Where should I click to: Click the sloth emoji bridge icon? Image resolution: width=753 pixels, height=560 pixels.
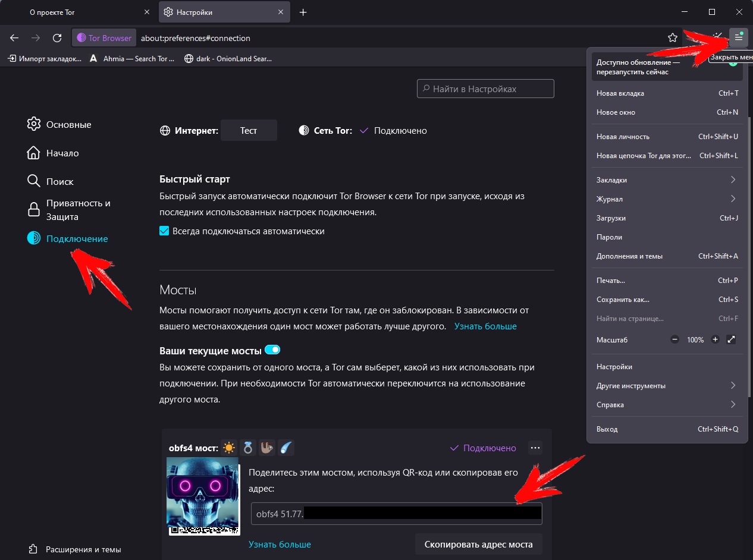[x=267, y=448]
